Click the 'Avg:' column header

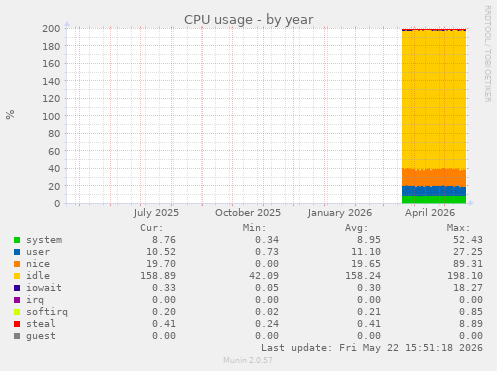356,228
